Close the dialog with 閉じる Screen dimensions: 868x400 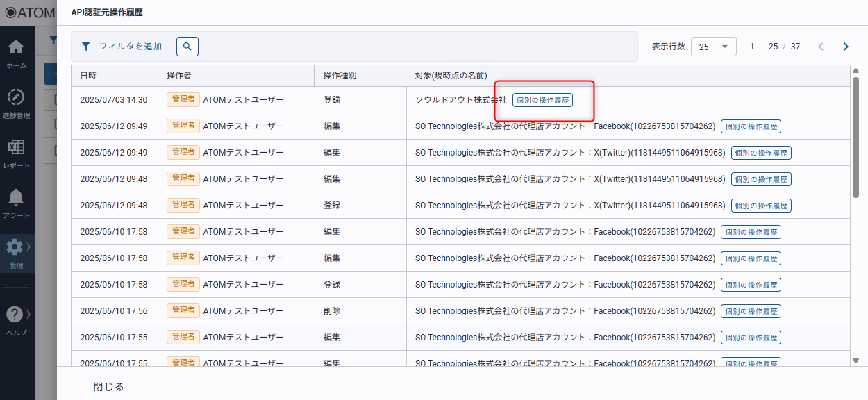[108, 387]
